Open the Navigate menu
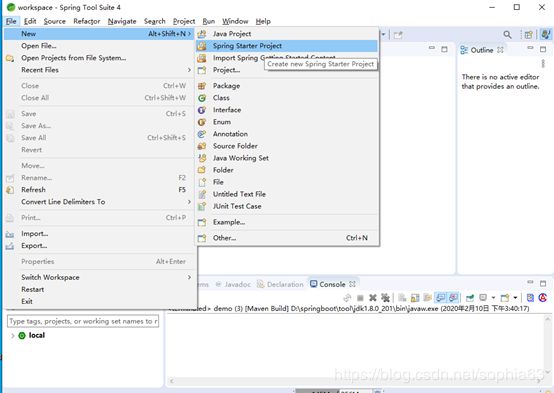Image resolution: width=554 pixels, height=393 pixels. tap(122, 21)
